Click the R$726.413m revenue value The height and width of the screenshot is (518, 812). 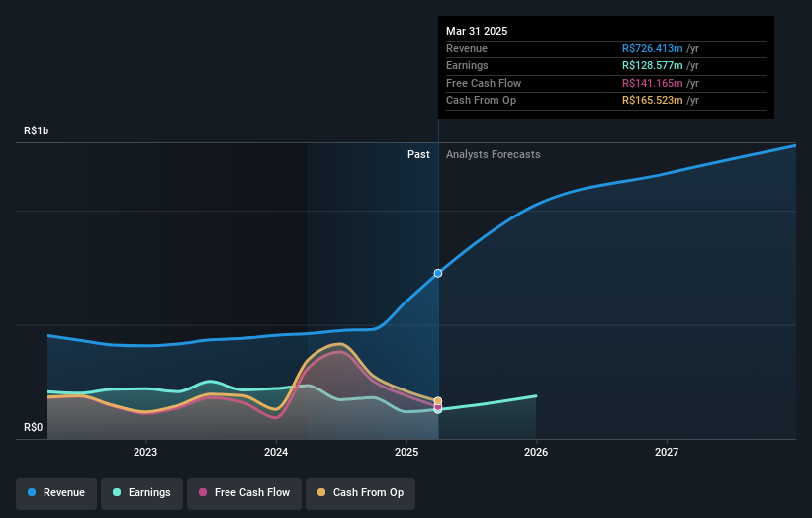pos(653,48)
